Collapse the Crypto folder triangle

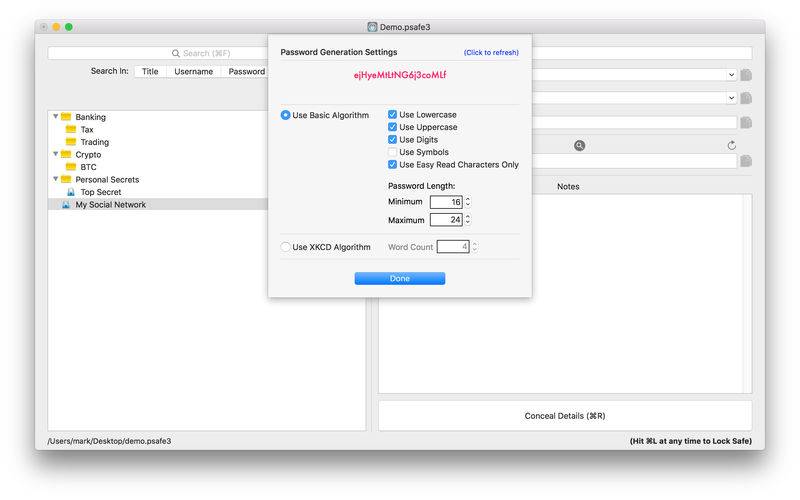[x=56, y=154]
